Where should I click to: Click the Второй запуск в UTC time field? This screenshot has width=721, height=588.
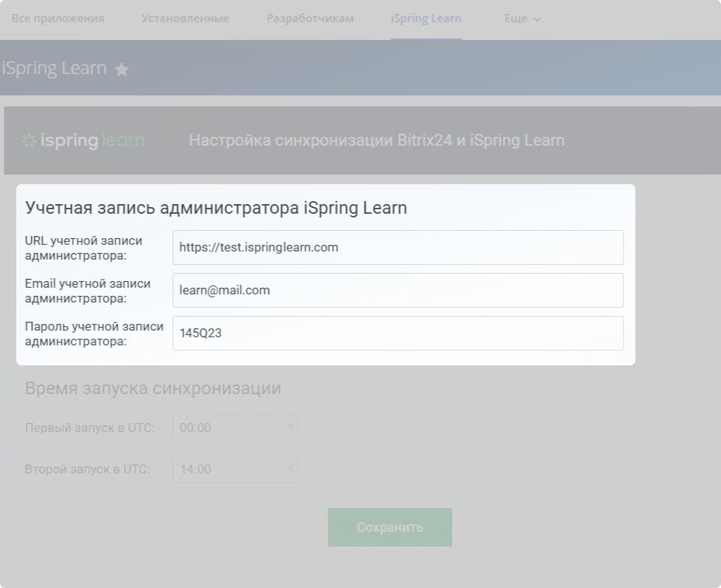(235, 469)
